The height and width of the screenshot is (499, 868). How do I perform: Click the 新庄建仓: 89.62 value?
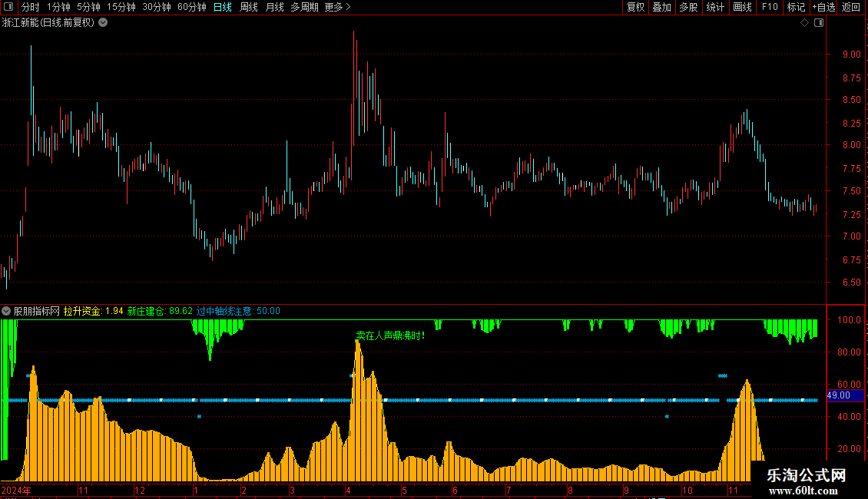tap(160, 311)
